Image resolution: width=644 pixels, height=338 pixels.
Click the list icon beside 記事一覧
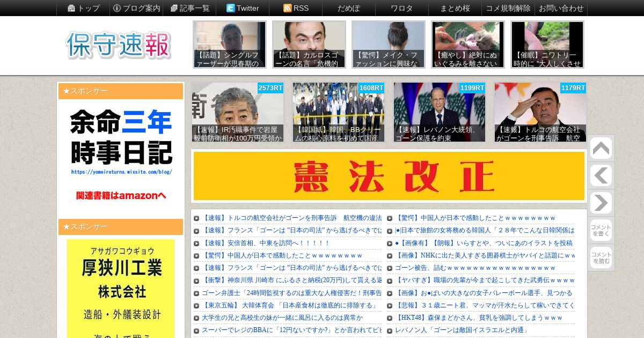point(174,8)
